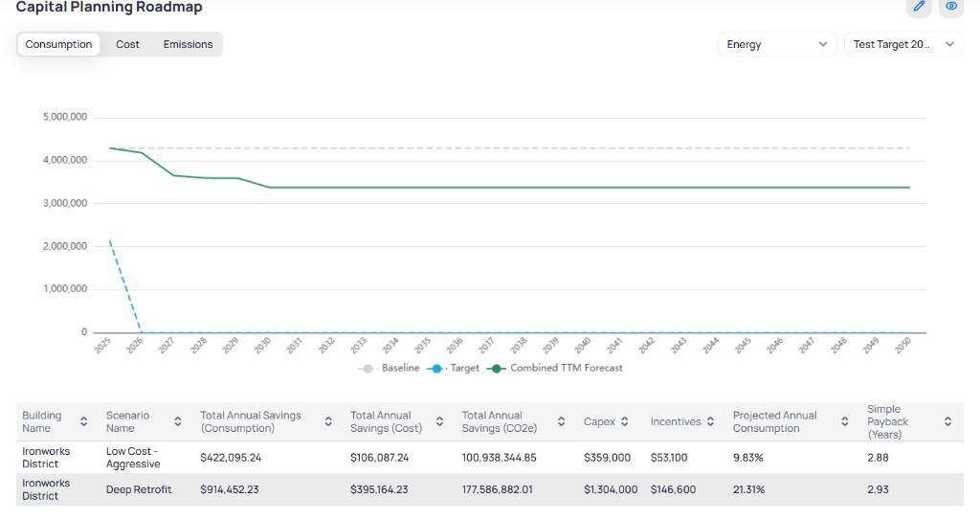Image resolution: width=980 pixels, height=520 pixels.
Task: Switch to the Consumption tab
Action: (58, 44)
